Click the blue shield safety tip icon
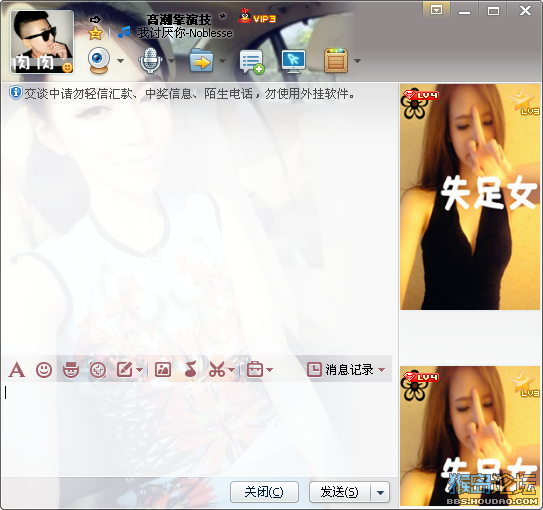This screenshot has width=543, height=510. (16, 93)
